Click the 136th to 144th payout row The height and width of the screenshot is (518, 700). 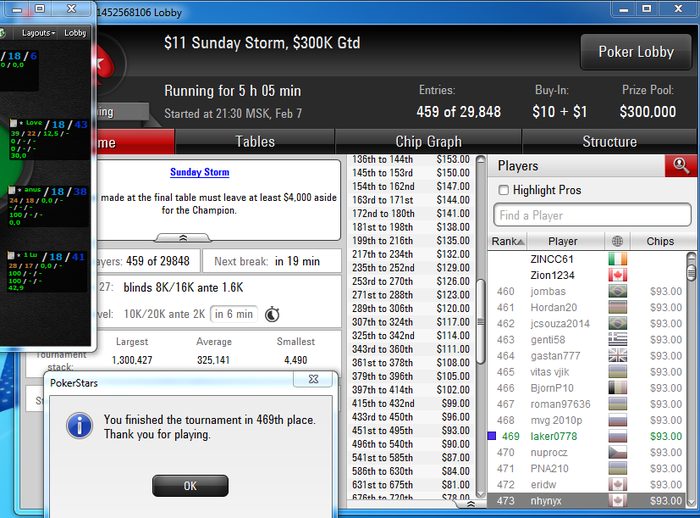click(x=411, y=159)
